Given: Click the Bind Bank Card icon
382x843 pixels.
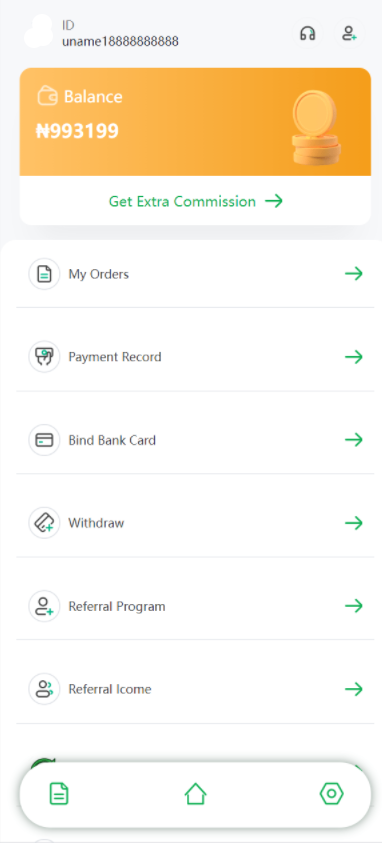Looking at the screenshot, I should point(44,440).
